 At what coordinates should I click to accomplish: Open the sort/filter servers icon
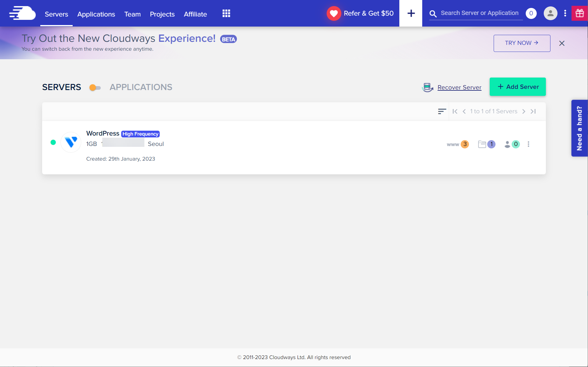(442, 111)
